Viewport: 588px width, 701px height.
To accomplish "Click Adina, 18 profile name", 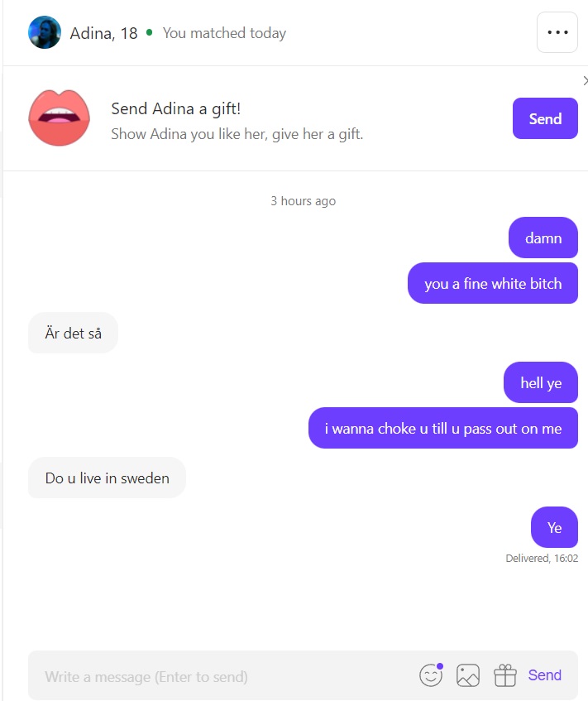I will coord(103,33).
